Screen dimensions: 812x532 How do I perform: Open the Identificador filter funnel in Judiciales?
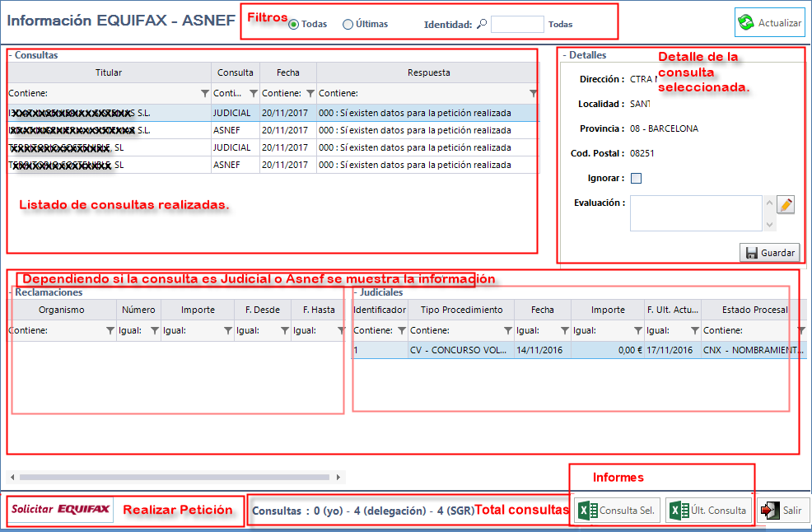(x=402, y=330)
